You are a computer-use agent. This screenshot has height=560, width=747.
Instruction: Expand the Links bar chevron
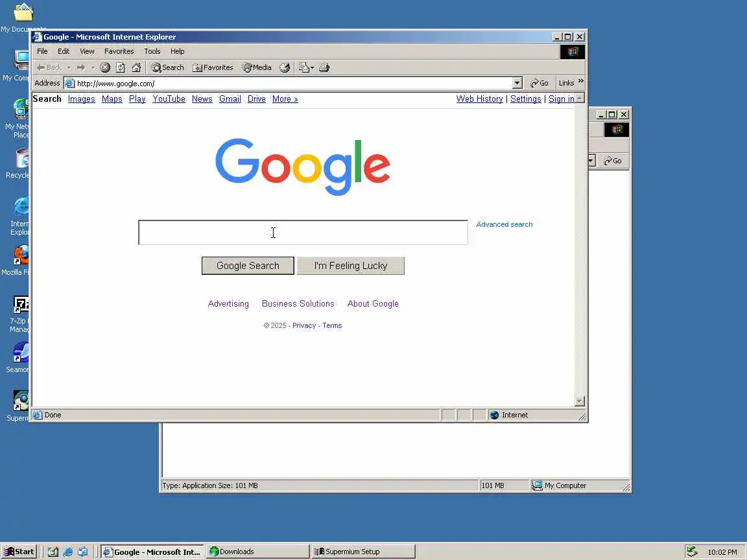click(x=581, y=81)
